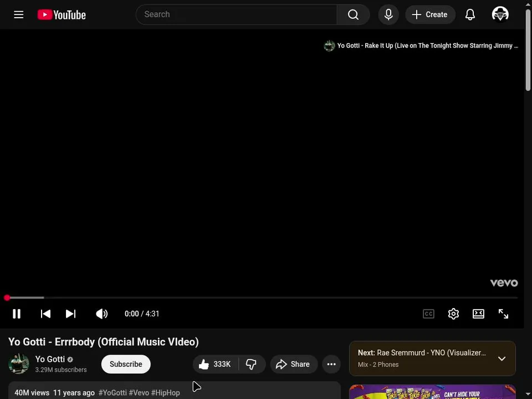
Task: Open #Vevo hashtag link
Action: click(x=139, y=392)
